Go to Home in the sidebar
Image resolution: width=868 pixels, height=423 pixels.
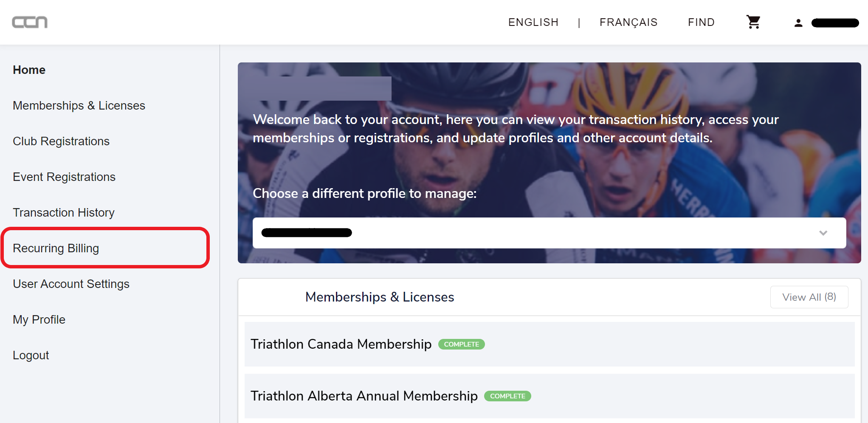[x=29, y=70]
